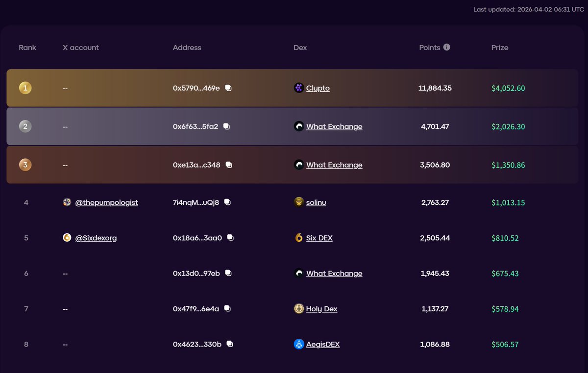Copy address 0x4623...330b
This screenshot has height=373, width=588.
[230, 344]
